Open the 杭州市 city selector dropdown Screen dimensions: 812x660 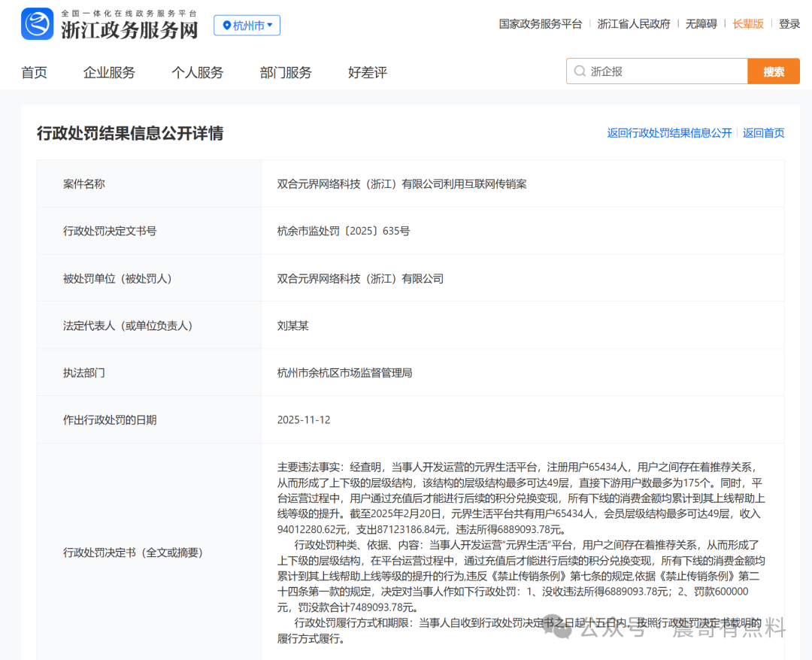point(247,26)
